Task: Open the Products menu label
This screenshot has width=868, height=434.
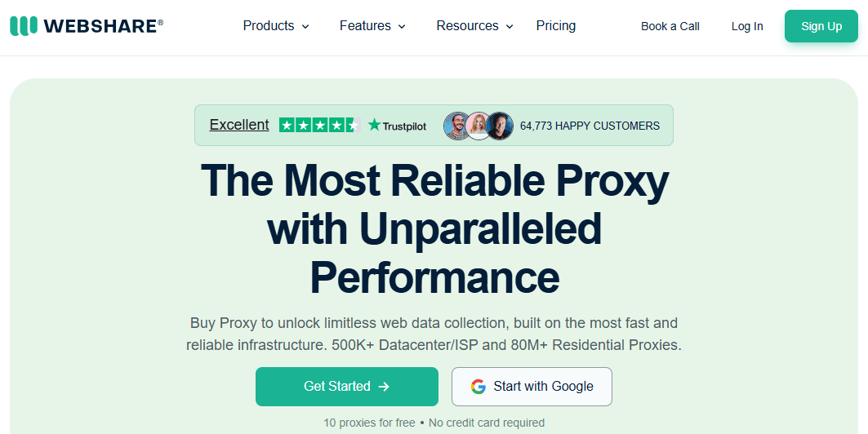Action: click(x=268, y=26)
